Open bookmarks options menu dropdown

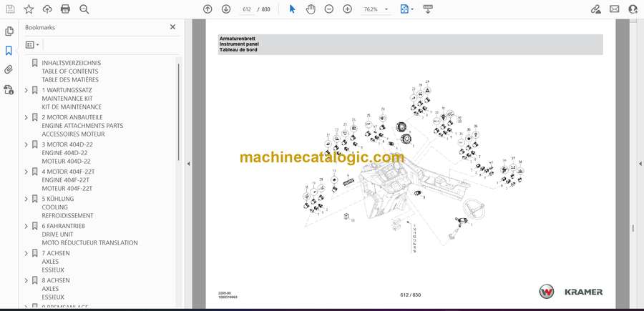(32, 45)
